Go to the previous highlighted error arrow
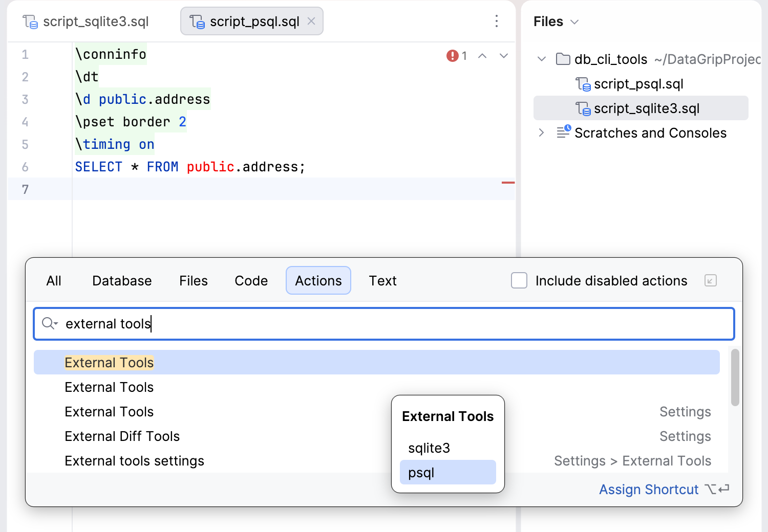This screenshot has width=768, height=532. (x=482, y=56)
